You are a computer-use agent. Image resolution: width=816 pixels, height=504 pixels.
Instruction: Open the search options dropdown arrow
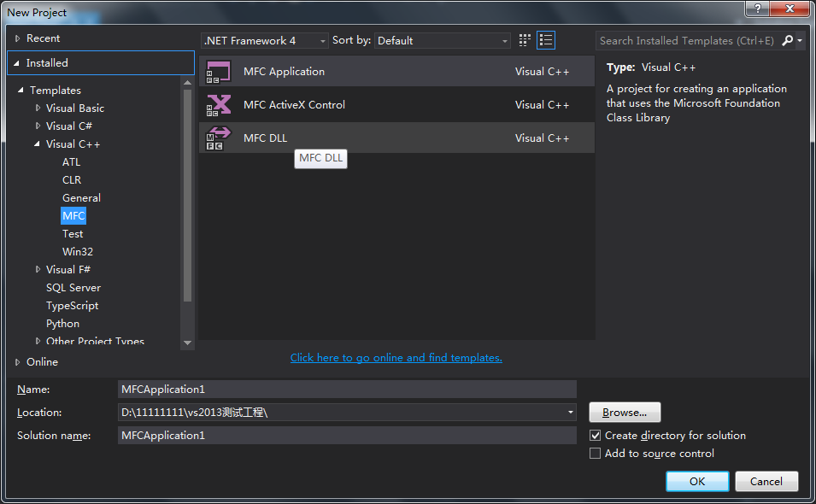point(799,40)
